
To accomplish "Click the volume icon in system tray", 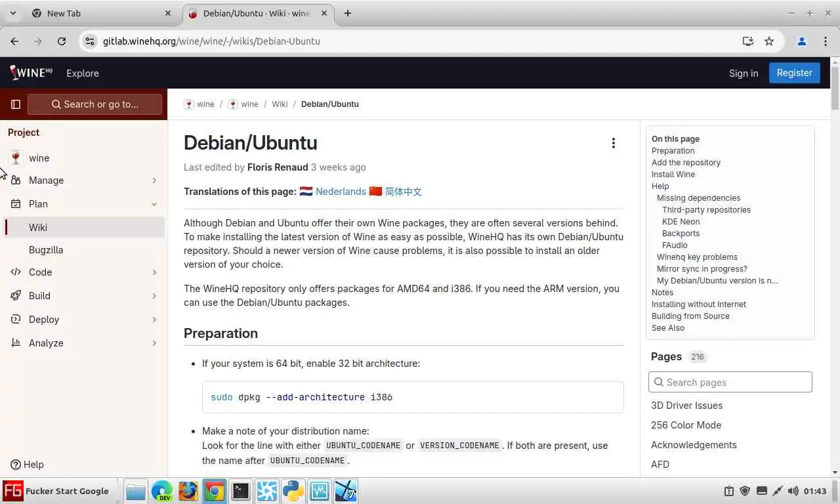I will (793, 491).
